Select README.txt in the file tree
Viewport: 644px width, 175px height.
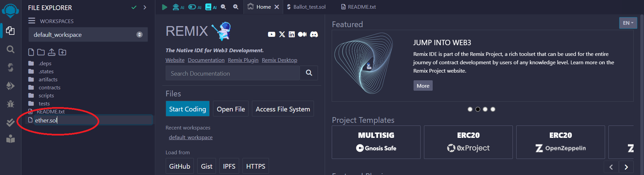[50, 111]
